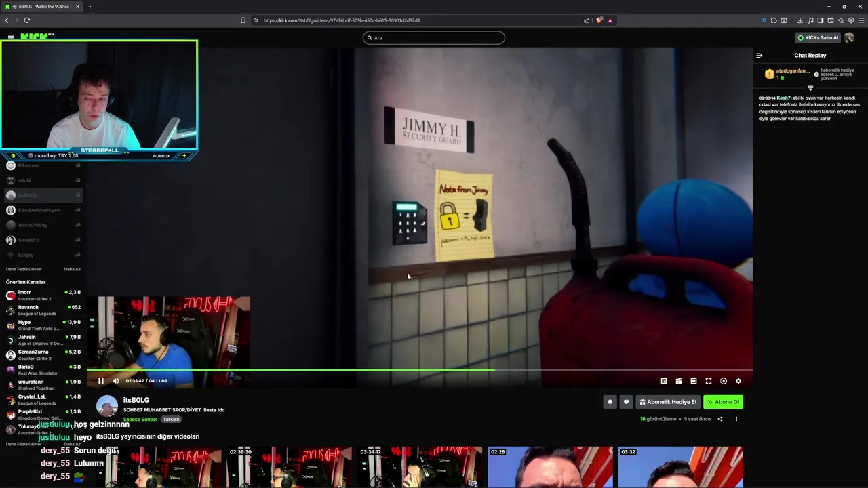
Task: Close the itsB0LG Kick browser tab
Action: pyautogui.click(x=77, y=7)
